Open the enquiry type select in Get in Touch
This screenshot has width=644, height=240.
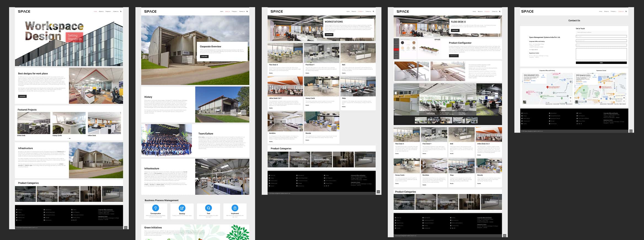point(601,32)
